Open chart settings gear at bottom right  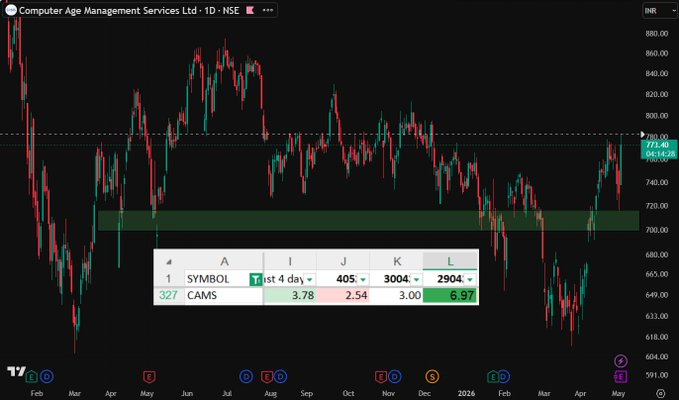pos(660,394)
